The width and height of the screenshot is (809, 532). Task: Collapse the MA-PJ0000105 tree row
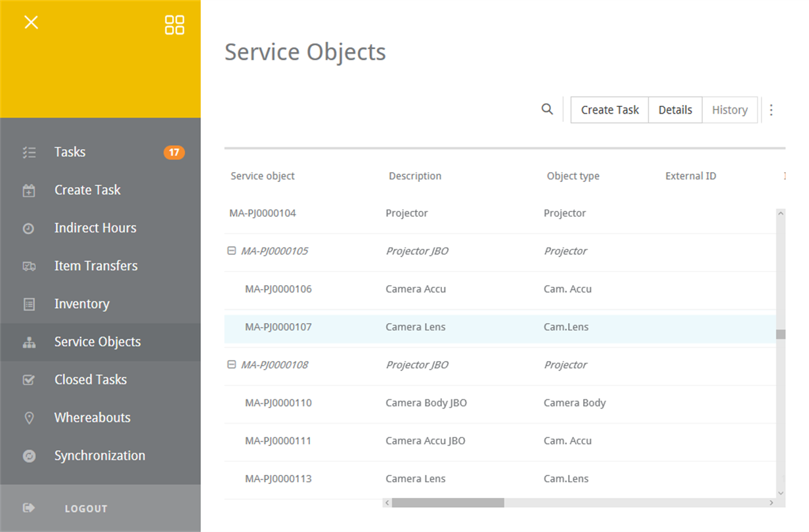point(231,250)
